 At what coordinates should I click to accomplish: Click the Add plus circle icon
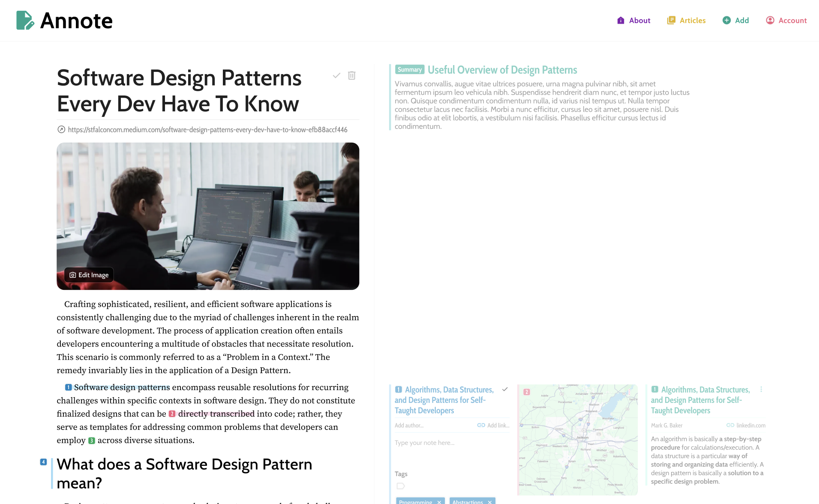pos(726,21)
